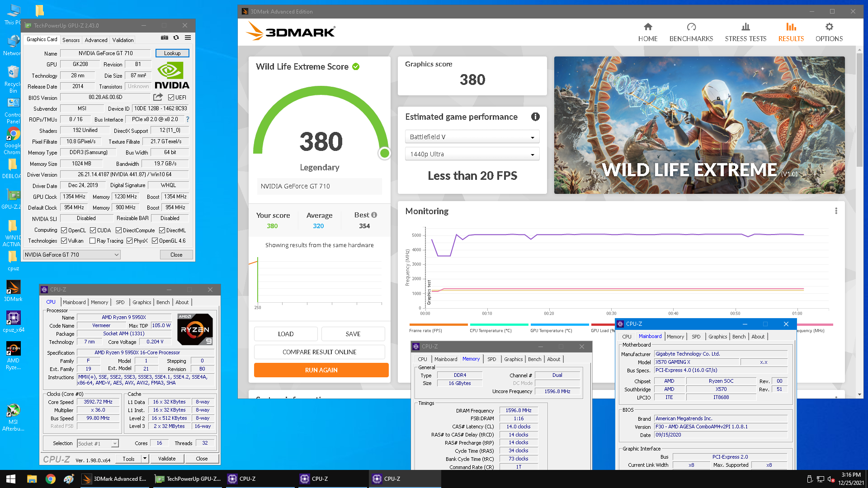Open the cpuz_x64 desktop shortcut
The height and width of the screenshot is (488, 868).
point(13,322)
